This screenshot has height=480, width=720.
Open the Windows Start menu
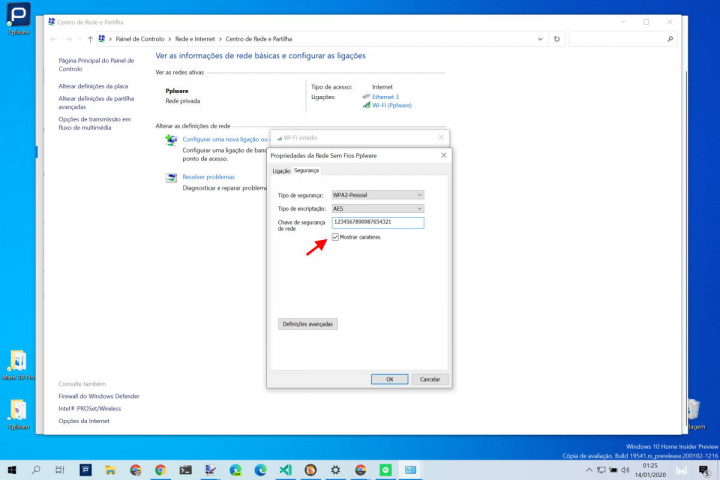[11, 469]
